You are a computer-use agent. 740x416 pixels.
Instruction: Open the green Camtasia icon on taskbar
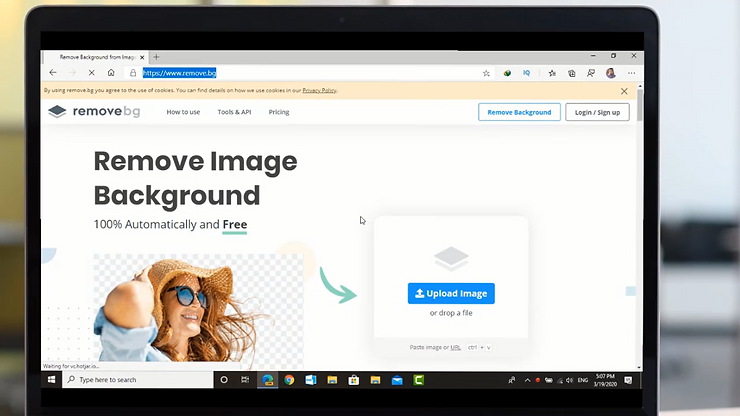tap(419, 380)
